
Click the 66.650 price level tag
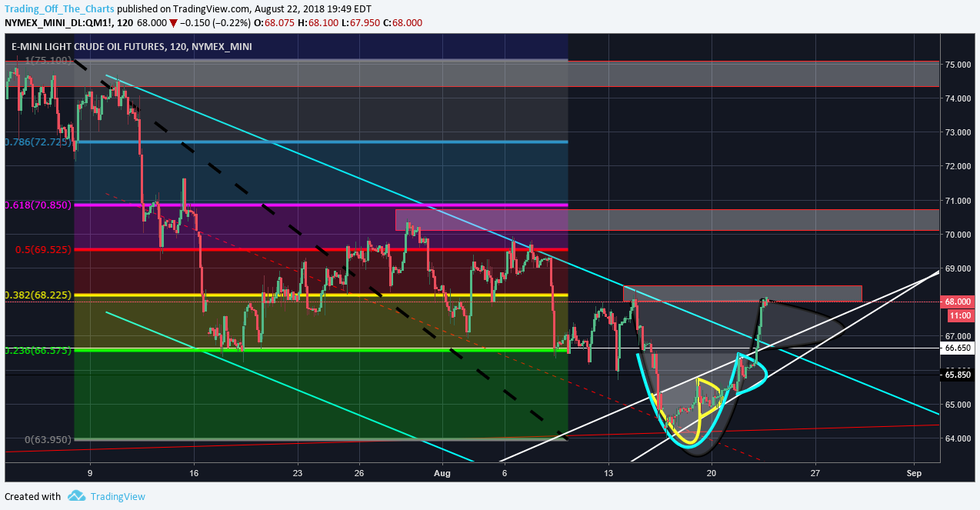point(959,348)
